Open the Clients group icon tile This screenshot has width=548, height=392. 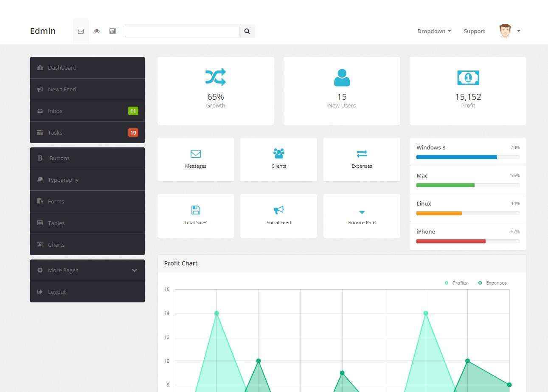pyautogui.click(x=278, y=159)
